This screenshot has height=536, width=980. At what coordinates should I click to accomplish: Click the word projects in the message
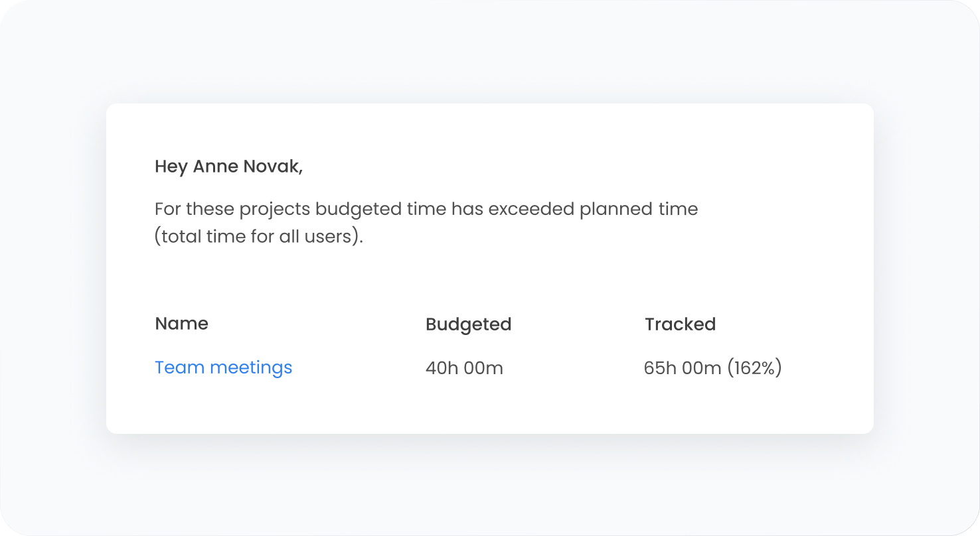[275, 210]
